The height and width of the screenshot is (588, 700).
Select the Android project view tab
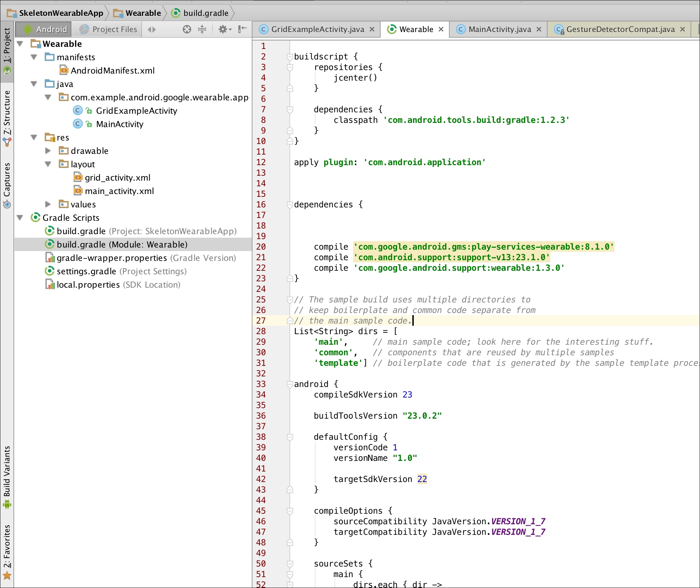coord(44,29)
